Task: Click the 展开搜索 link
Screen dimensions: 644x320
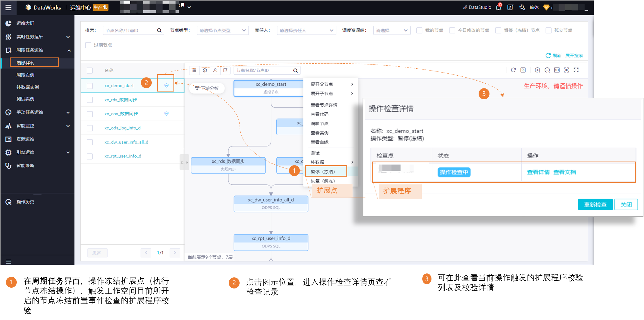Action: (x=574, y=56)
